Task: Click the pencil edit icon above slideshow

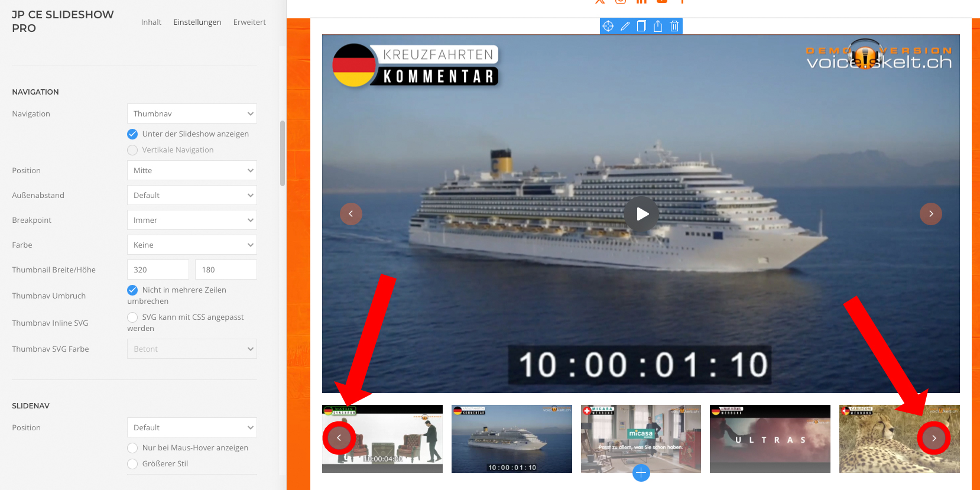Action: [x=625, y=26]
